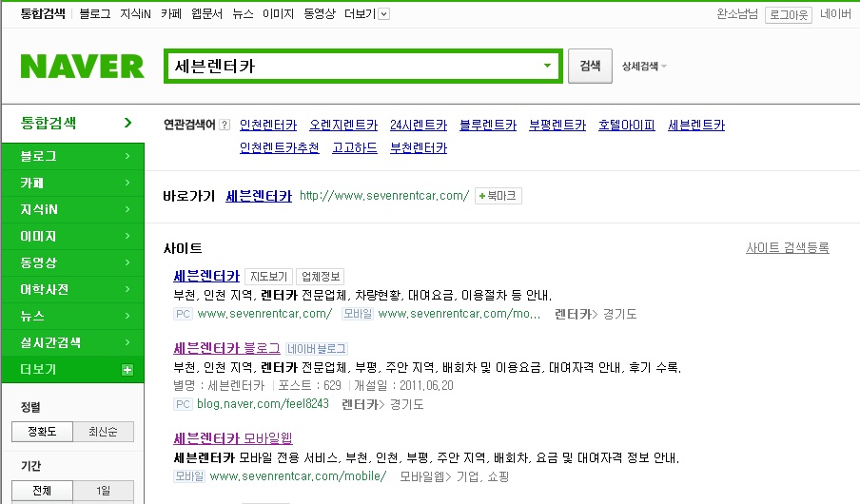Click related search 인천렌터카
Image resolution: width=860 pixels, height=504 pixels.
[268, 125]
